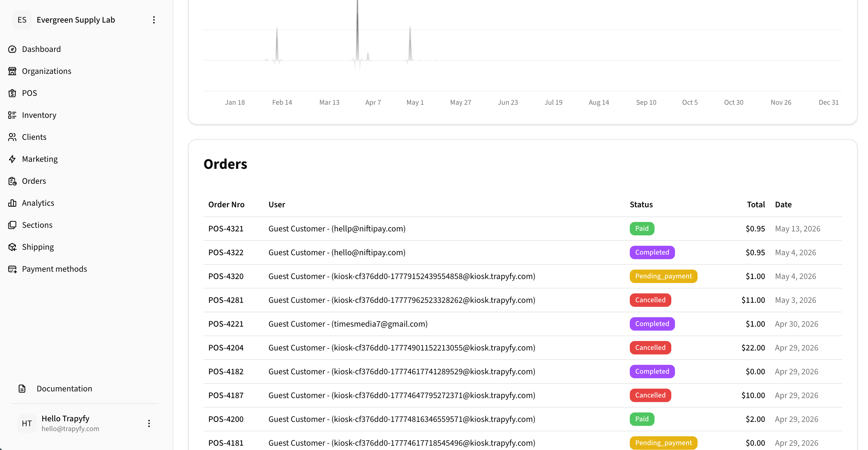Click order number POS-4320
This screenshot has height=450, width=868.
226,276
